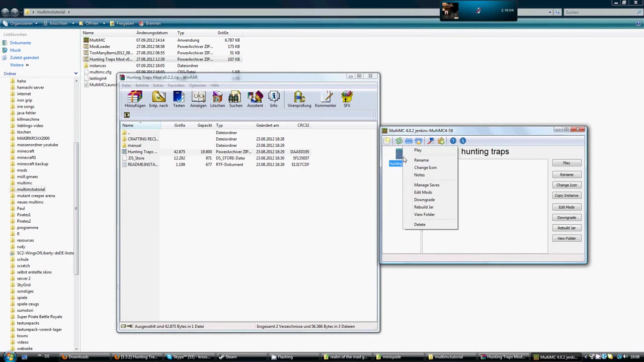Click MultiMC View Folder side button
Viewport: 644px width, 362px height.
(x=567, y=238)
